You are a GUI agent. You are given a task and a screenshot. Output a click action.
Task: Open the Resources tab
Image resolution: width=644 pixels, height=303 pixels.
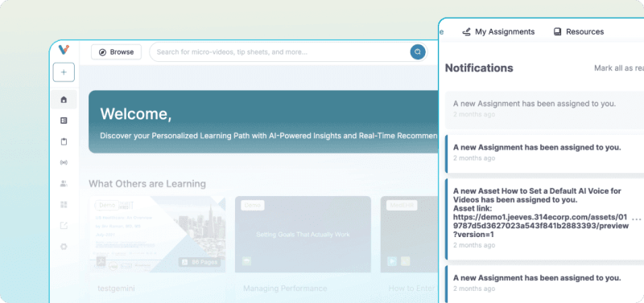point(579,32)
